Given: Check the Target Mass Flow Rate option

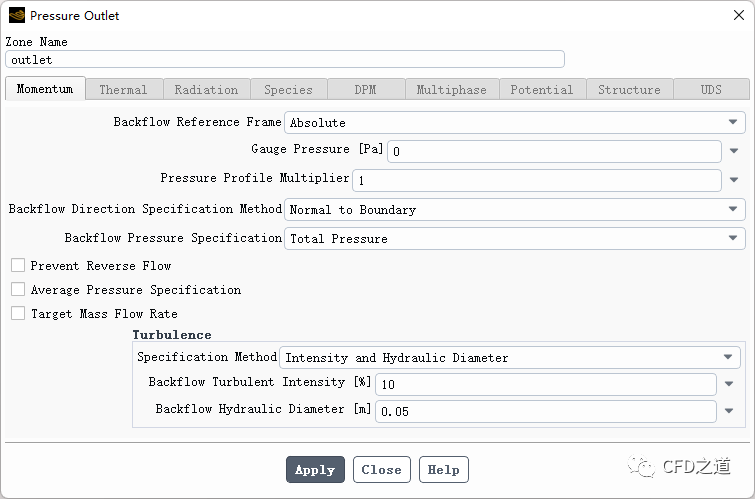Looking at the screenshot, I should [18, 314].
